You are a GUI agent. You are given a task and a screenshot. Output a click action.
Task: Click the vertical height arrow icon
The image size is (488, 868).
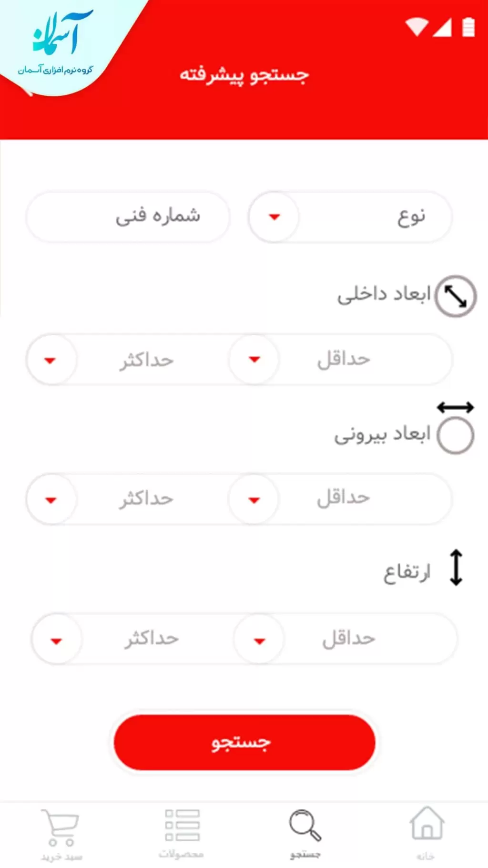point(456,568)
